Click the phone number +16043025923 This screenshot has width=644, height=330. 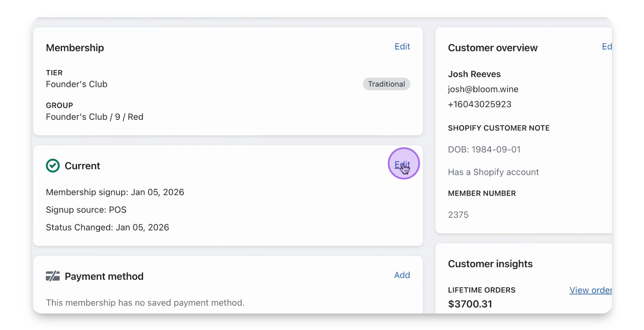point(479,104)
